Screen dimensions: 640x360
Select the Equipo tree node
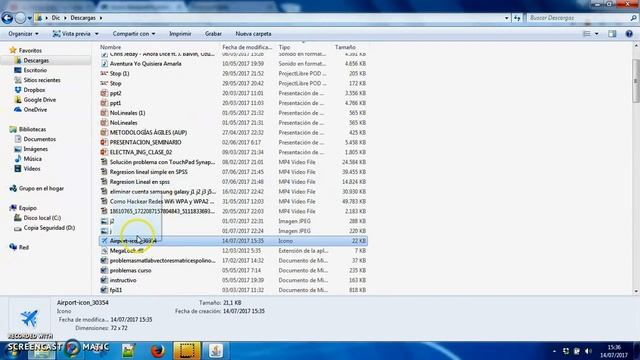[27, 208]
